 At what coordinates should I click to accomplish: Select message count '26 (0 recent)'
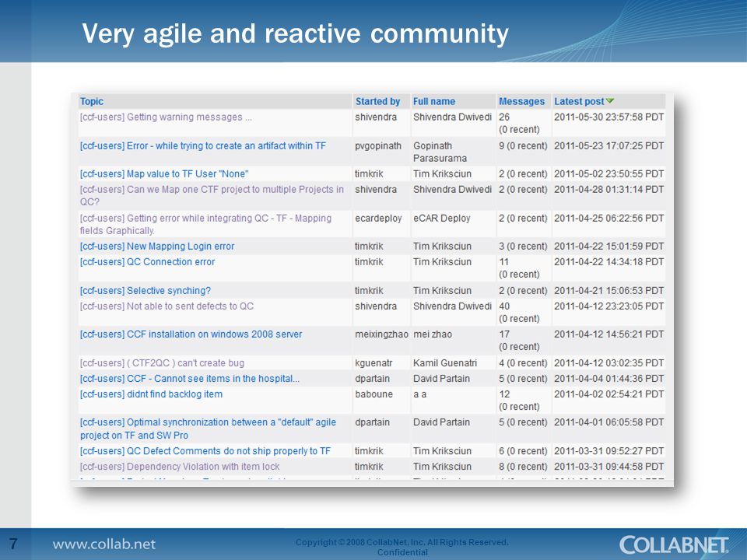[x=519, y=124]
